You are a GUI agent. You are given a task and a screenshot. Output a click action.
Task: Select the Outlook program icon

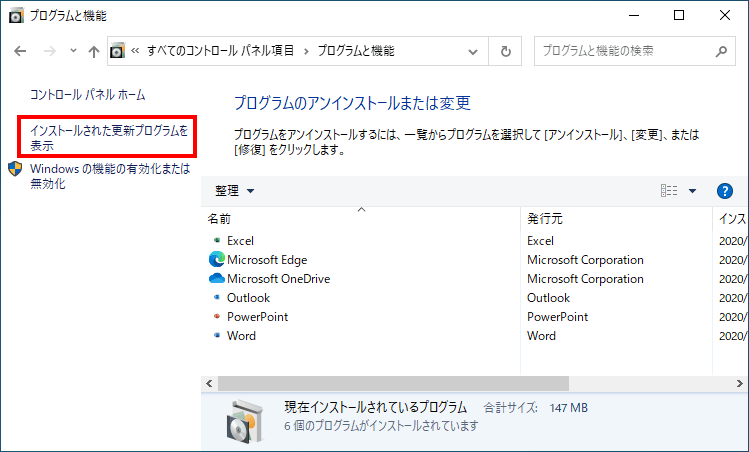click(217, 297)
